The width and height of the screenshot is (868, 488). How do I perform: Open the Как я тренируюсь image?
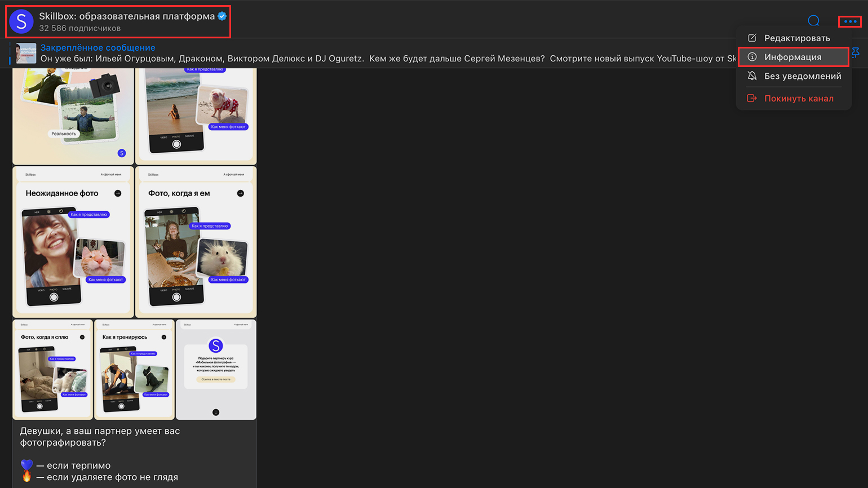point(135,370)
